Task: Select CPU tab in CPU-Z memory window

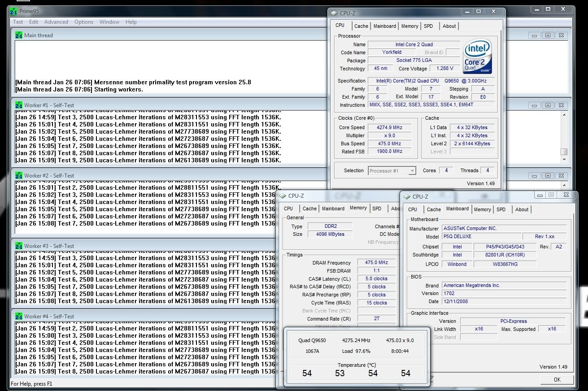Action: coord(288,209)
